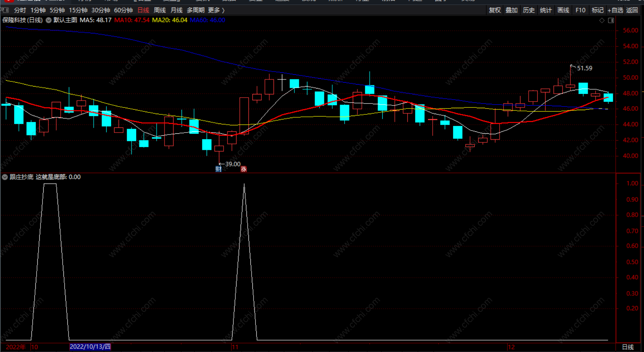This screenshot has height=352, width=644.
Task: Select the 60分钟 period
Action: pyautogui.click(x=123, y=10)
